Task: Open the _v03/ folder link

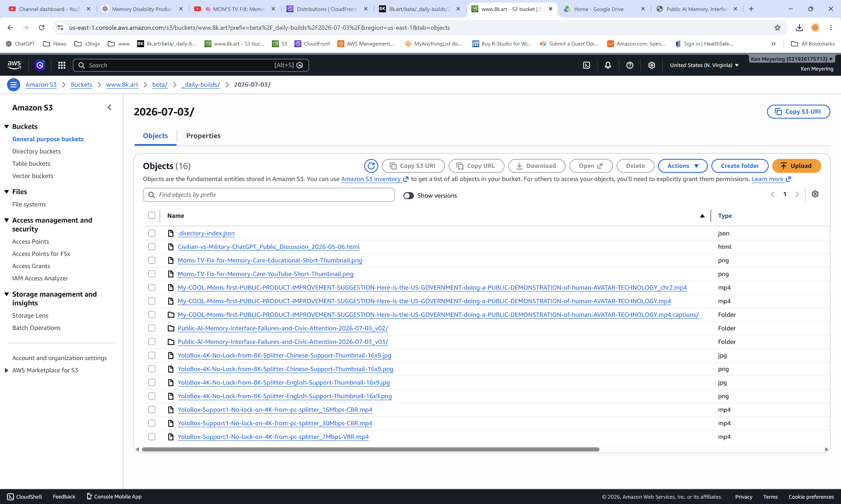Action: [x=283, y=342]
